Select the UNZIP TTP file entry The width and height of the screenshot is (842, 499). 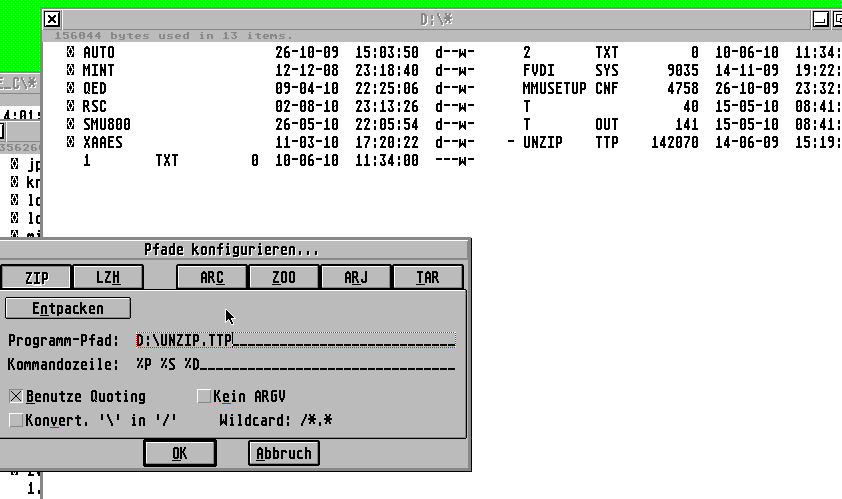click(x=544, y=142)
